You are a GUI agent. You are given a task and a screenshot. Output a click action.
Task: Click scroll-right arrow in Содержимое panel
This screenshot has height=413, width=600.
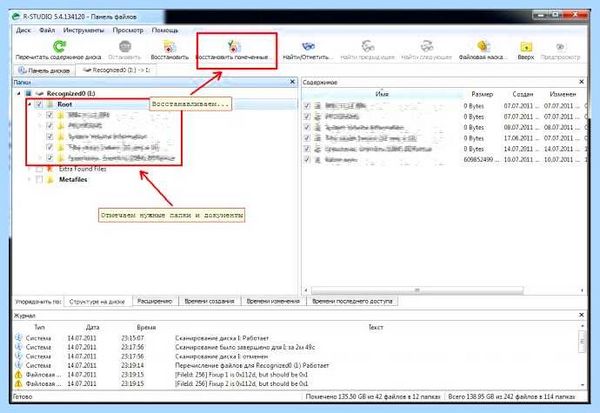(x=582, y=291)
